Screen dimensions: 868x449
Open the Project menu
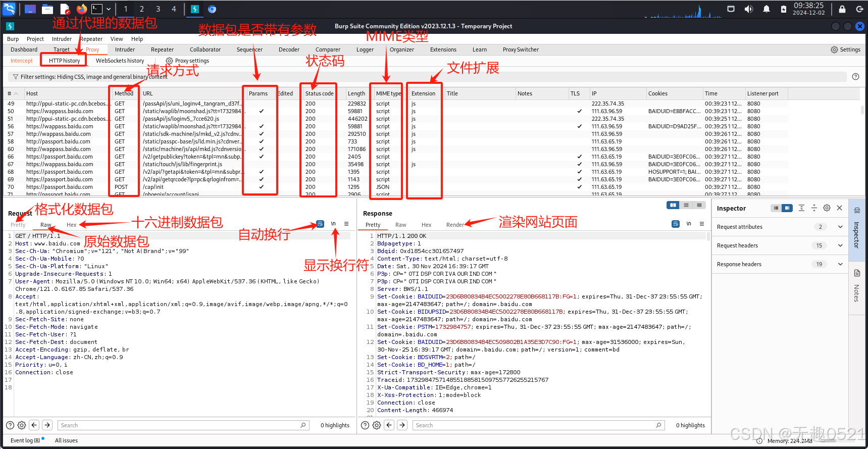click(35, 39)
